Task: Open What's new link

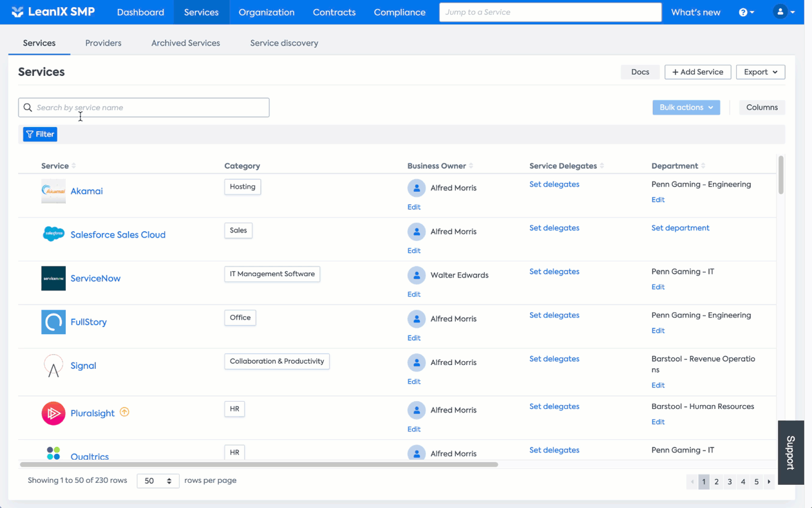Action: pos(695,12)
